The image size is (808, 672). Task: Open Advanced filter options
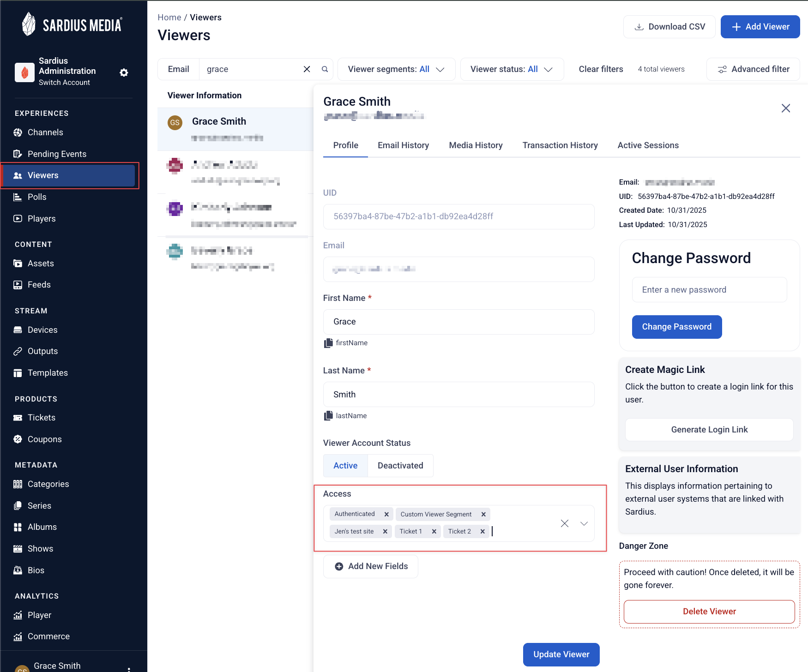pos(754,69)
